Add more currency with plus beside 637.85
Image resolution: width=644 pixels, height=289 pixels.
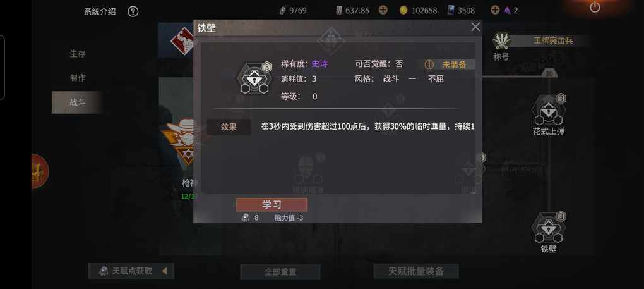pos(383,10)
